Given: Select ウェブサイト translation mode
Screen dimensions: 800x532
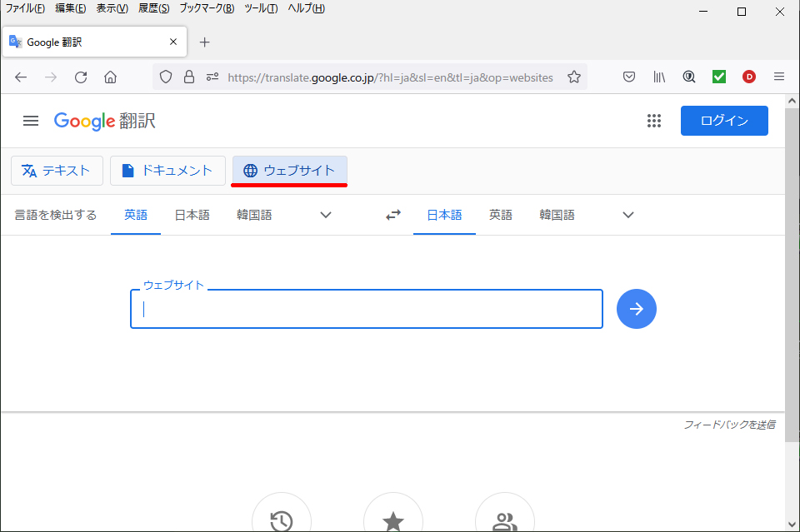Looking at the screenshot, I should tap(290, 171).
